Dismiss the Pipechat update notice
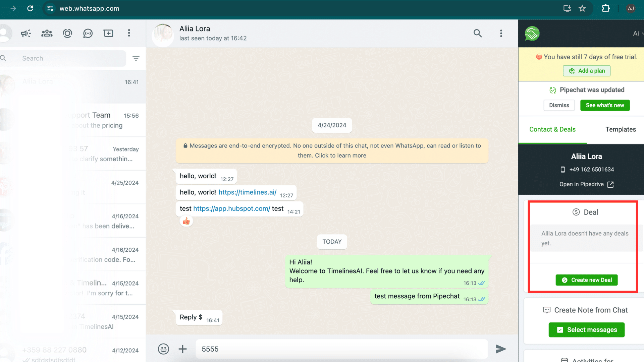This screenshot has height=362, width=644. pos(559,105)
